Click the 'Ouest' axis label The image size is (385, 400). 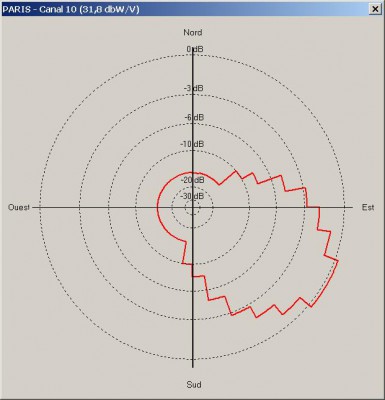[19, 207]
